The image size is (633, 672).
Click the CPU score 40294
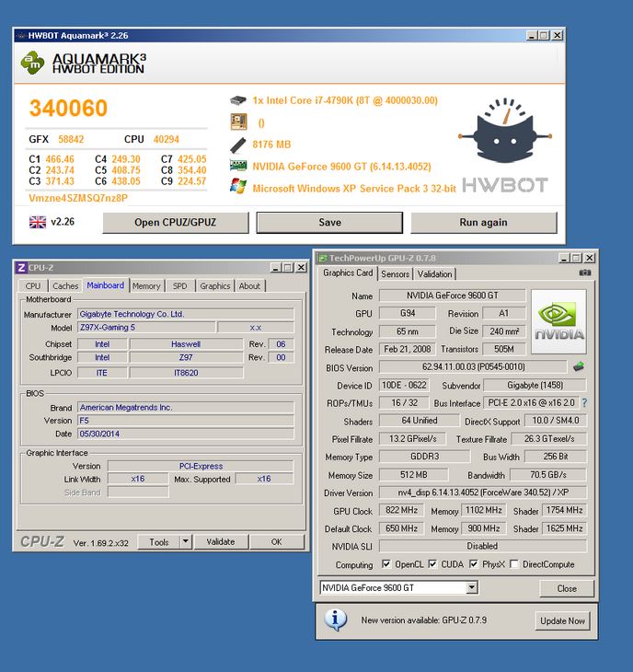click(x=167, y=139)
